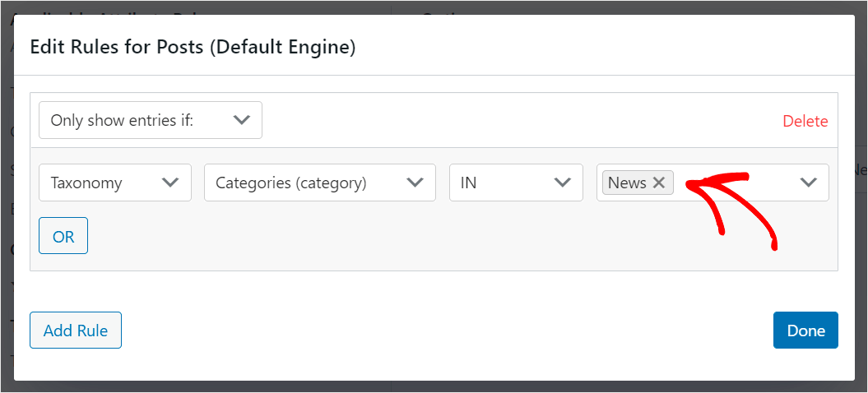
Task: Click the arrow icon of the IN operator
Action: point(563,183)
